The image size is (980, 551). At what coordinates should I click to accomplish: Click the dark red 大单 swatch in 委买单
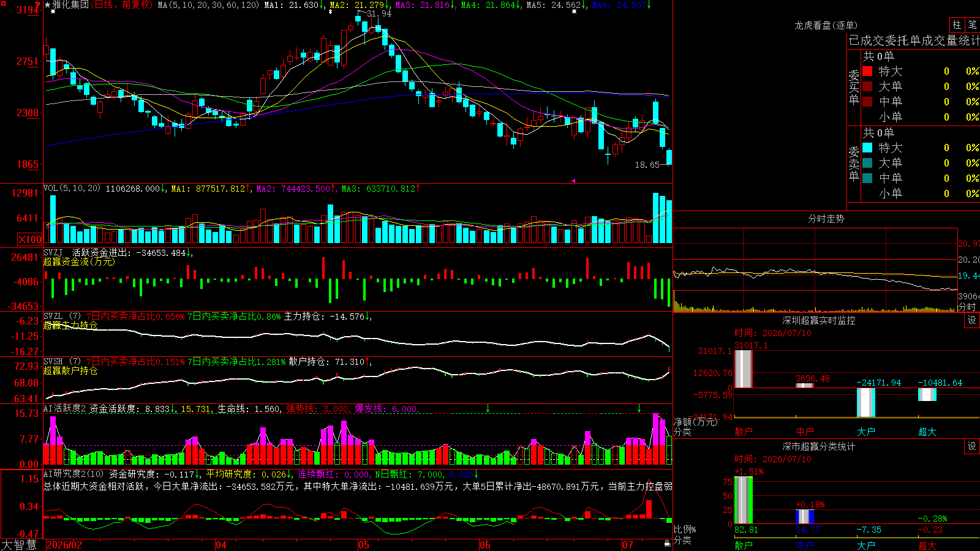867,86
